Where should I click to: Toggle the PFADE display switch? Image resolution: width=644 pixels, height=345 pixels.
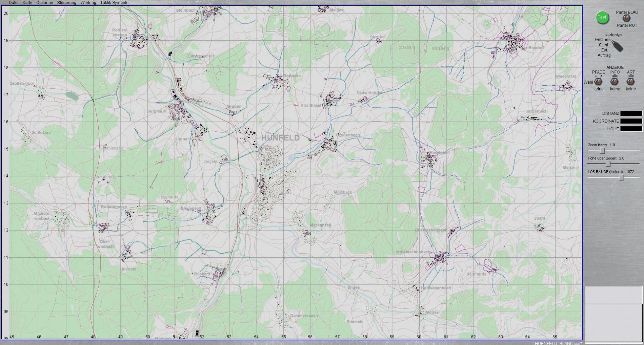598,82
